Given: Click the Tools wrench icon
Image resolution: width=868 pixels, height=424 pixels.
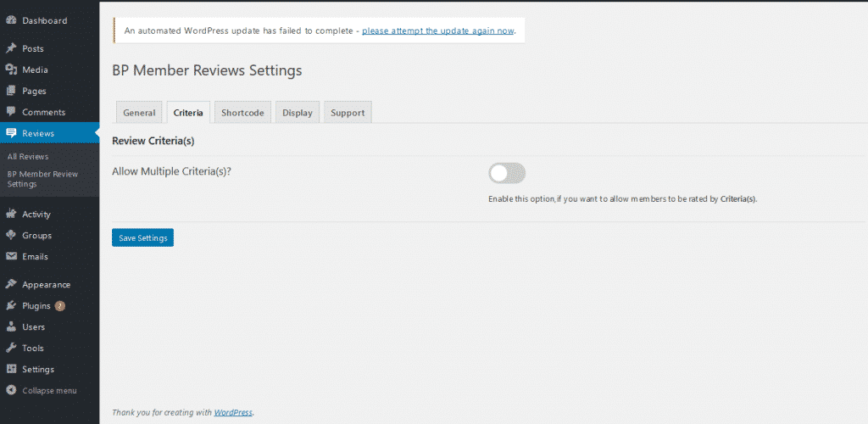Looking at the screenshot, I should pyautogui.click(x=10, y=348).
